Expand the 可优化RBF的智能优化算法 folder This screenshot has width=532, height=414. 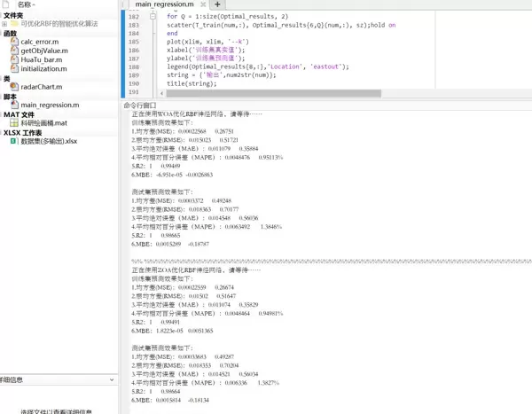coord(4,24)
